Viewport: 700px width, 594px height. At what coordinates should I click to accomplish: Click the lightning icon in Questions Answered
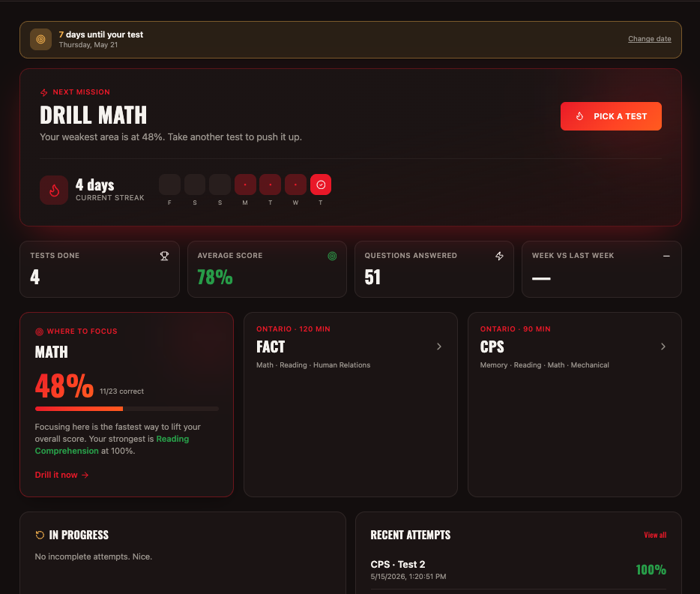click(x=500, y=256)
